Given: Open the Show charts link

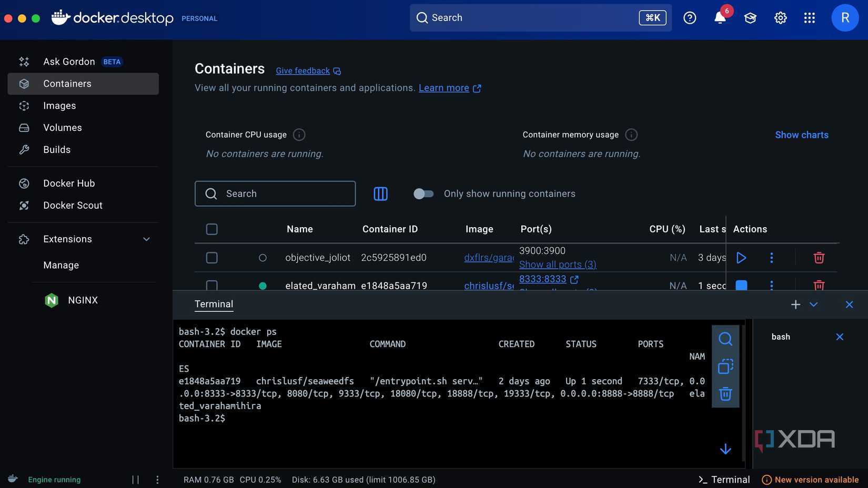Looking at the screenshot, I should [801, 135].
